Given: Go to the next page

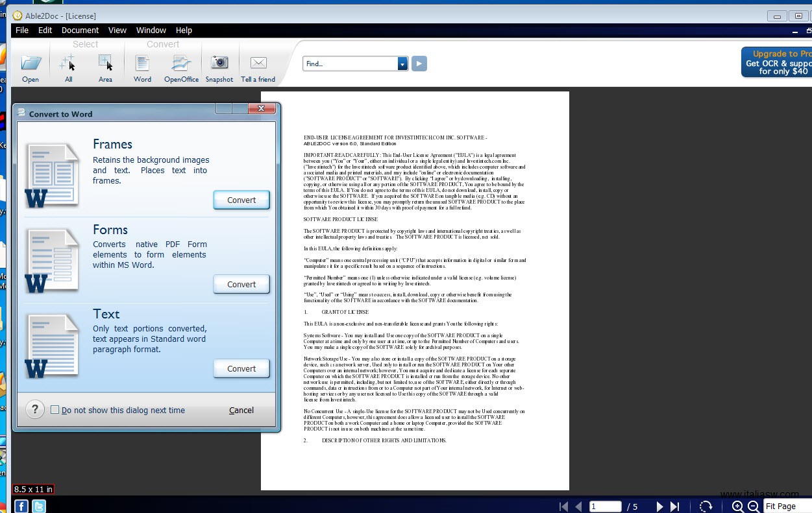Looking at the screenshot, I should (659, 507).
